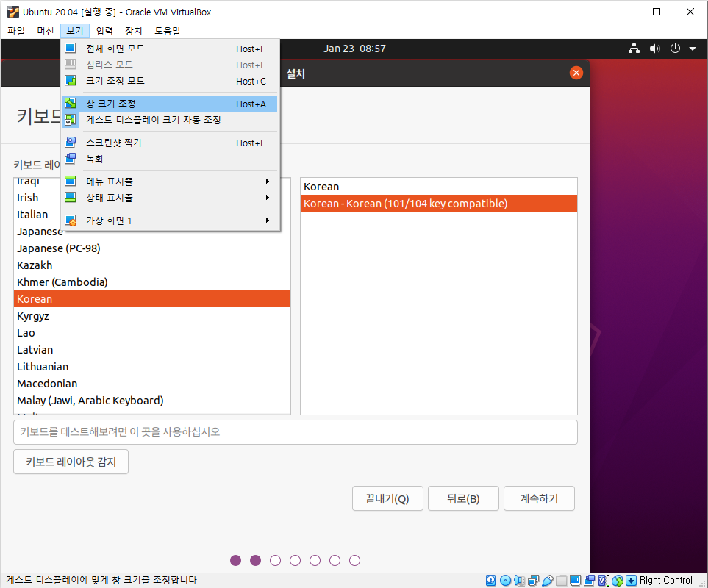Click the Quit (끝내기) button
Viewport: 708px width, 588px height.
(x=387, y=498)
